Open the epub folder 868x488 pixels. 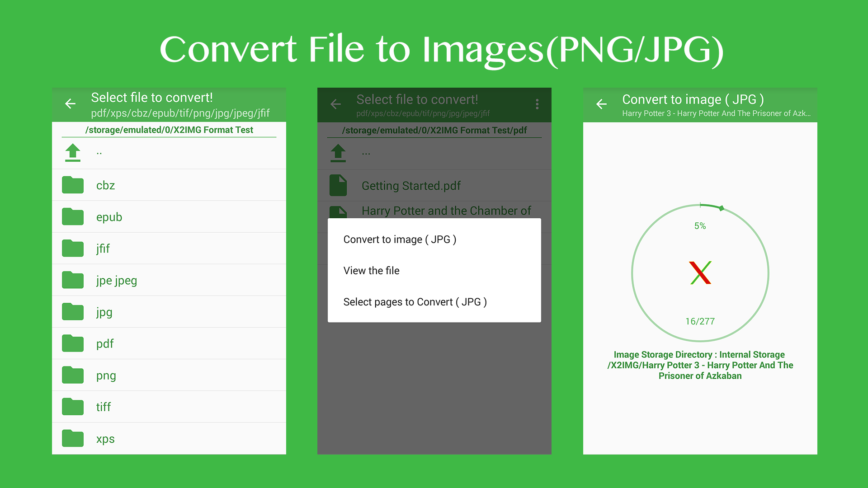(109, 217)
